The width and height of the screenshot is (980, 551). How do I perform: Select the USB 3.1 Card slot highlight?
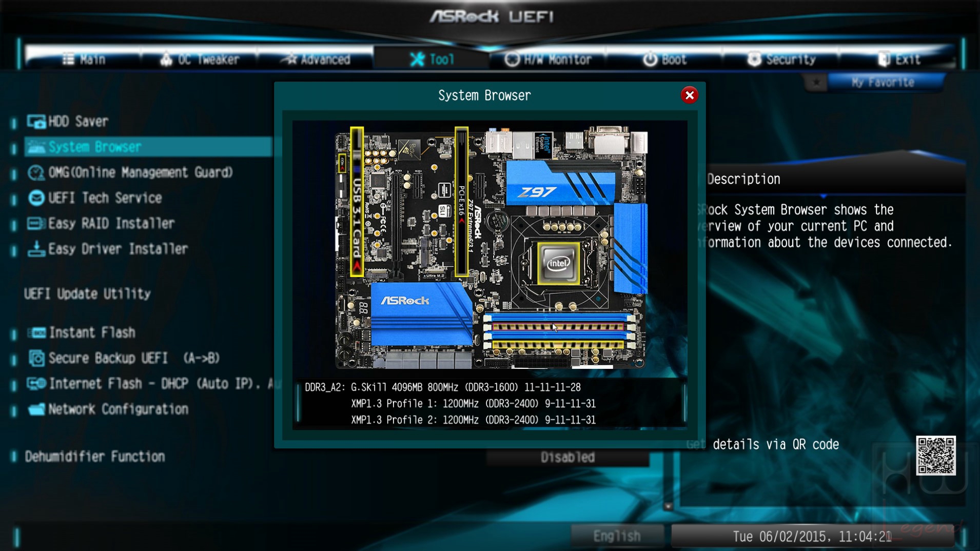(357, 202)
